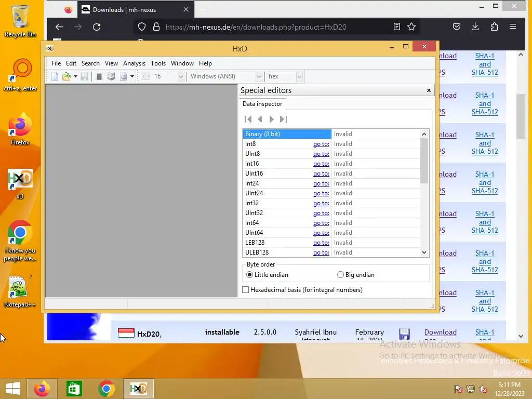This screenshot has width=532, height=399.
Task: Click the Open RAM memory chip icon
Action: click(99, 76)
